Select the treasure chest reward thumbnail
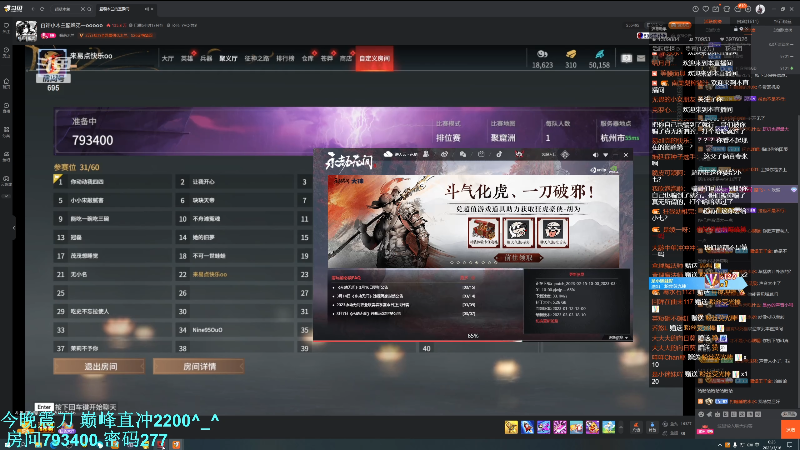800x450 pixels. click(x=483, y=232)
